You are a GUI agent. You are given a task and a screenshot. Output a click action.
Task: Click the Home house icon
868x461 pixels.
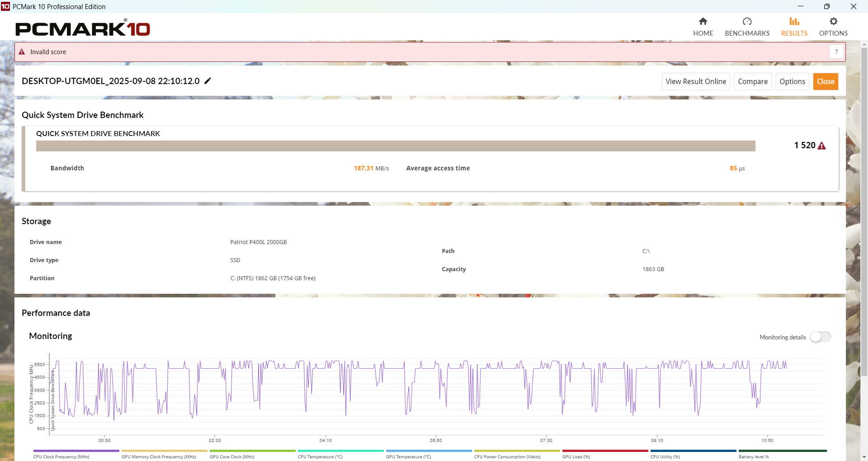[x=703, y=21]
